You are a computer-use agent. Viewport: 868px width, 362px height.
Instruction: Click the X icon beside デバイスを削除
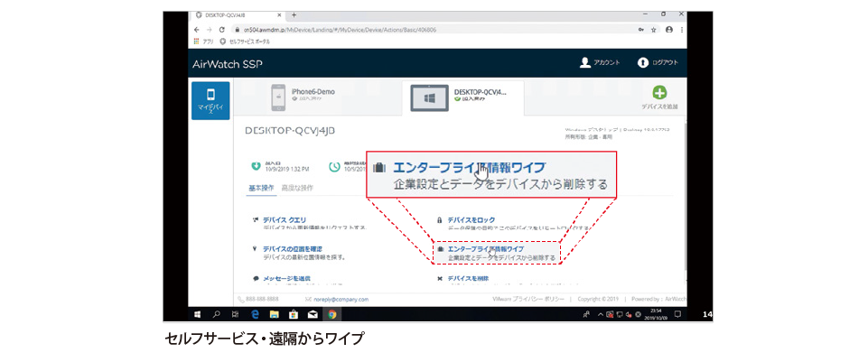[x=440, y=278]
